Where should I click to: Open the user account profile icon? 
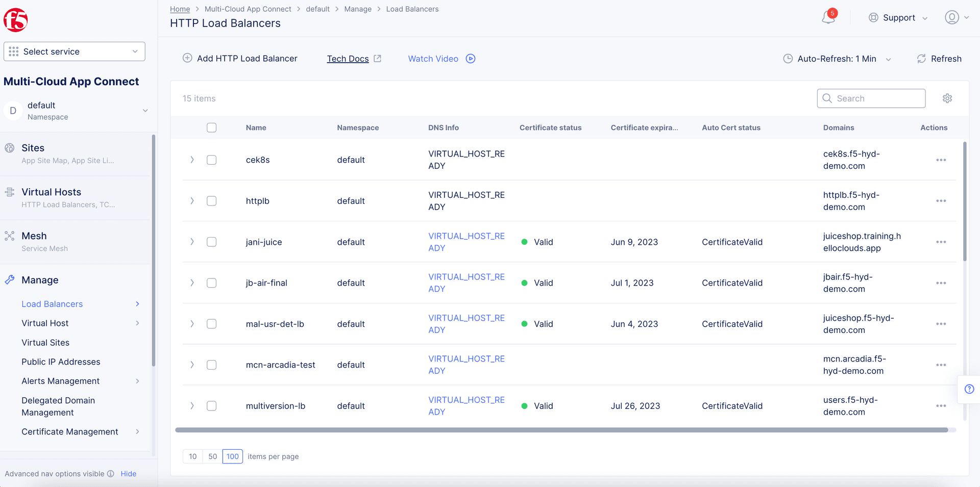click(x=951, y=17)
